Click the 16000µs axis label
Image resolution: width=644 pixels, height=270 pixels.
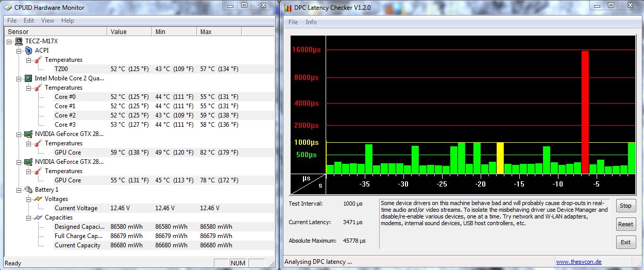point(306,50)
